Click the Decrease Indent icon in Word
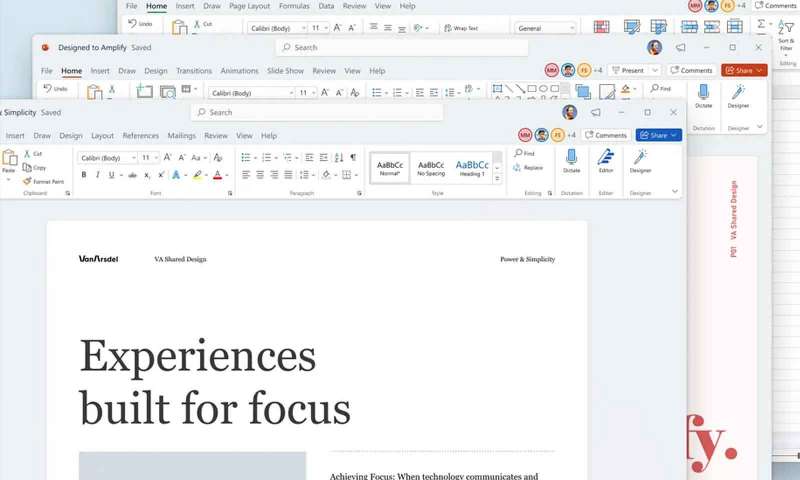800x480 pixels. [x=309, y=158]
